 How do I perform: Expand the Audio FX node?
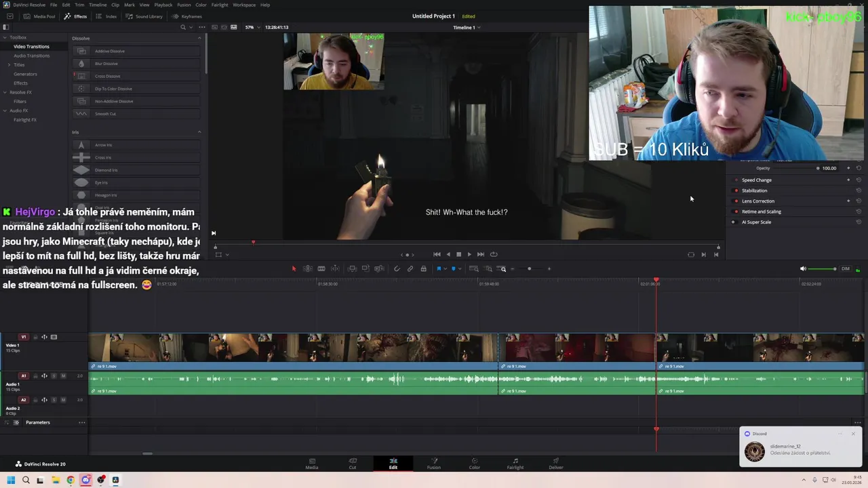click(x=5, y=110)
